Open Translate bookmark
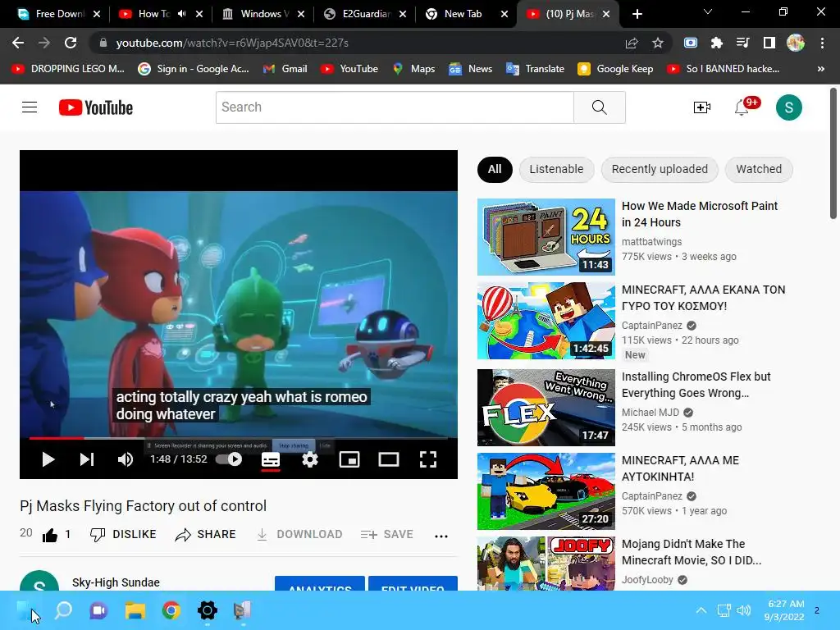 click(535, 69)
